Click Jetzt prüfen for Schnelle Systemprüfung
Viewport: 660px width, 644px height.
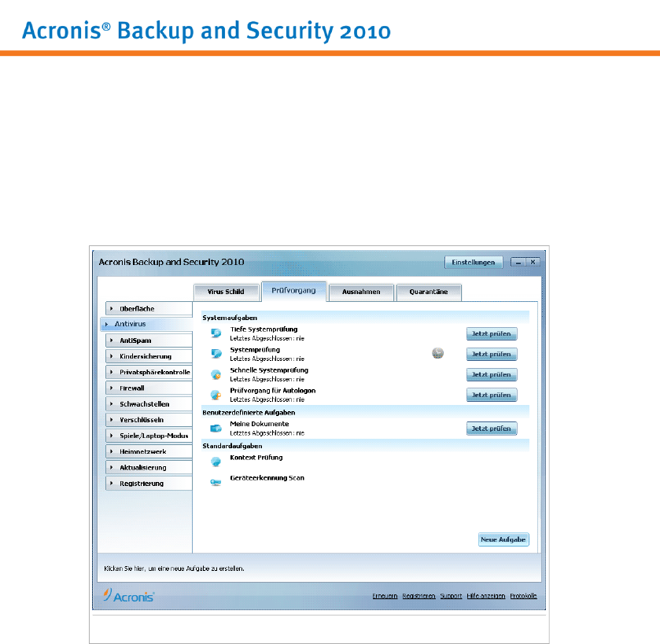coord(492,374)
